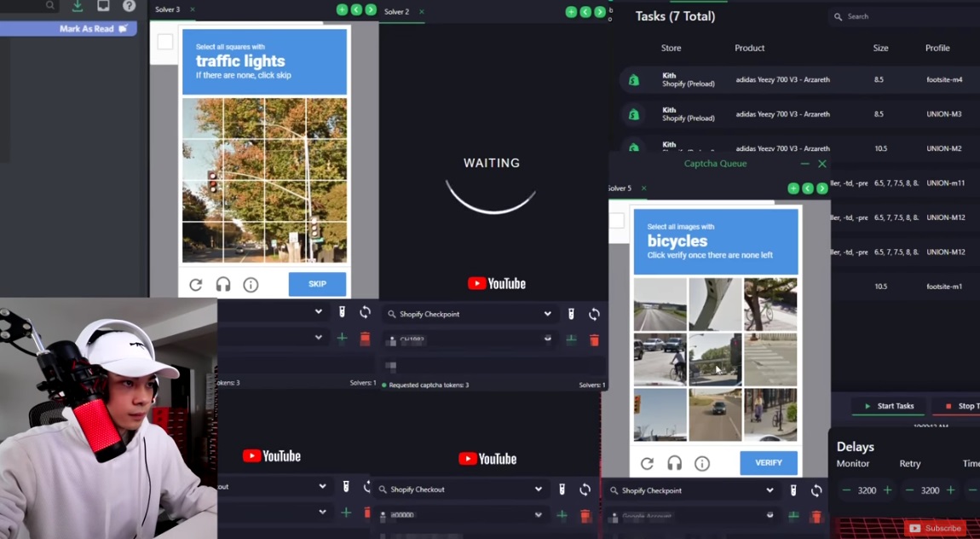This screenshot has height=539, width=980.
Task: Open the Shopify Checkpoint dropdown in Solver 5 window
Action: pos(693,490)
